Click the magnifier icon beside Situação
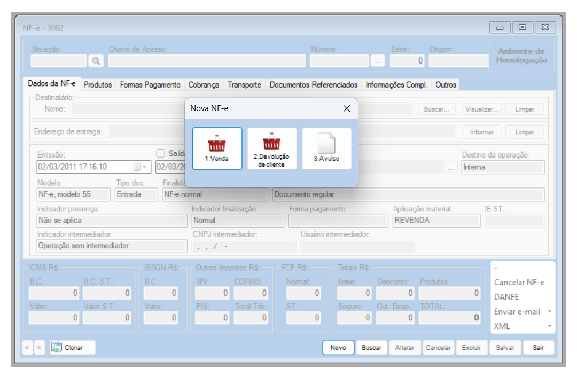The image size is (577, 392). pyautogui.click(x=96, y=61)
